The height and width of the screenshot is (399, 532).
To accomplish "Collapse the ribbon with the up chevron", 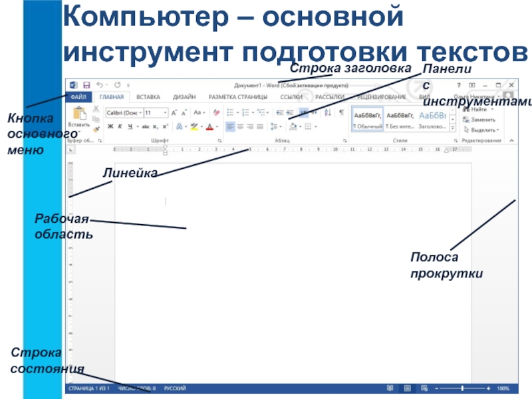I will (511, 140).
